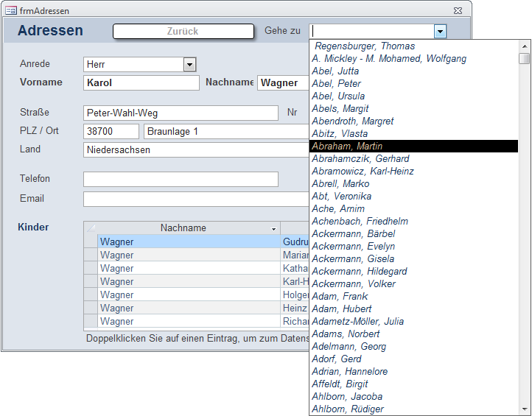Image resolution: width=532 pixels, height=416 pixels.
Task: Choose Achenbach, Friedhelm from the list
Action: point(414,222)
